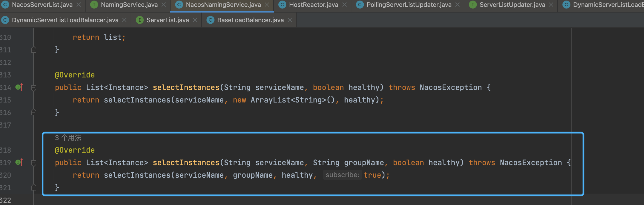This screenshot has width=644, height=205.
Task: Click the 'subscribe:' parameter hint on line 320
Action: pos(342,175)
